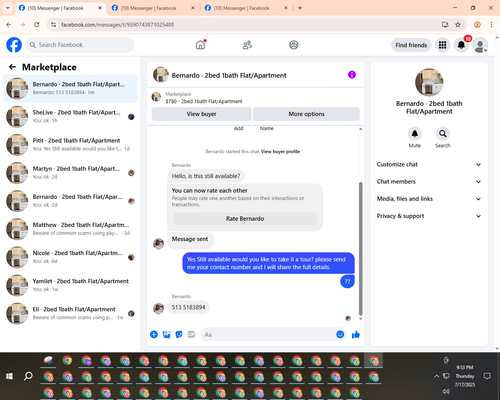This screenshot has width=500, height=400.
Task: Open the Chrome profile icon
Action: [x=477, y=24]
